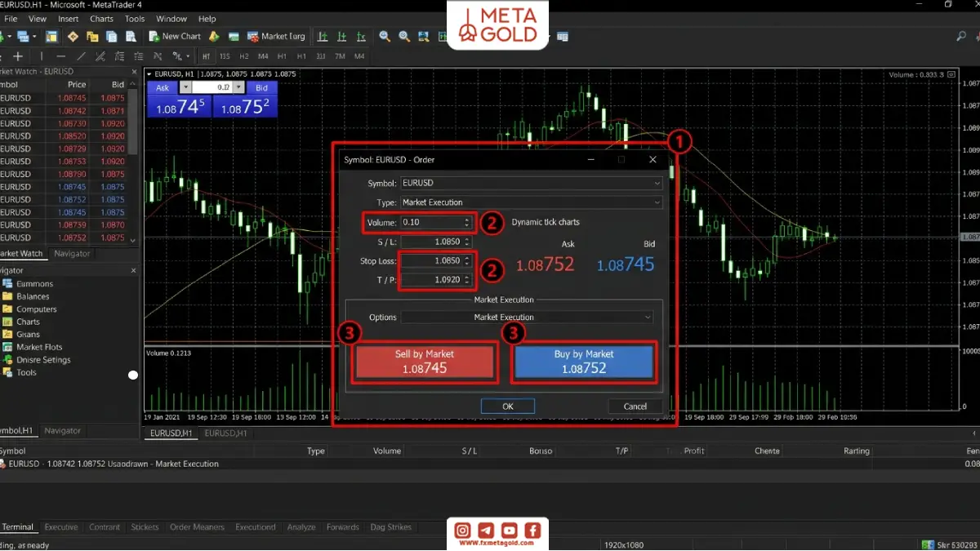Select the crosshair cursor tool

[x=18, y=56]
